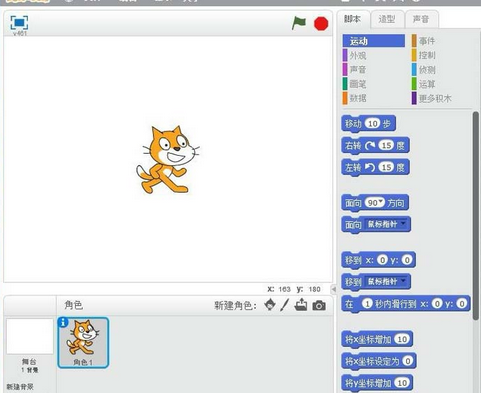
Task: Edit y value in glide block
Action: (x=462, y=304)
